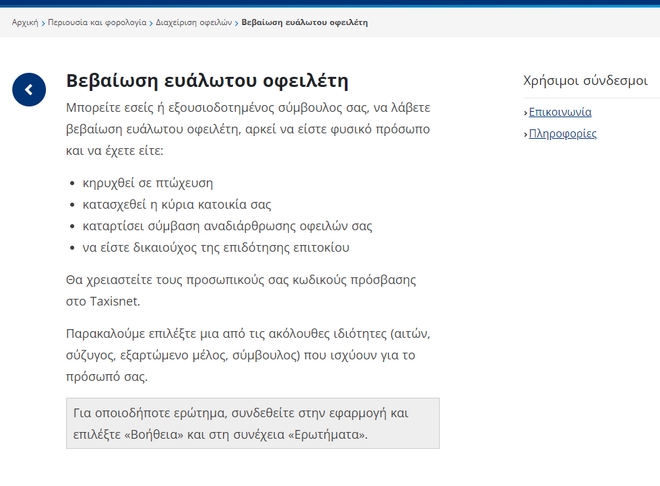Image resolution: width=660 pixels, height=486 pixels.
Task: Click the chevron after Διαχείριση οφειλών
Action: click(x=236, y=22)
